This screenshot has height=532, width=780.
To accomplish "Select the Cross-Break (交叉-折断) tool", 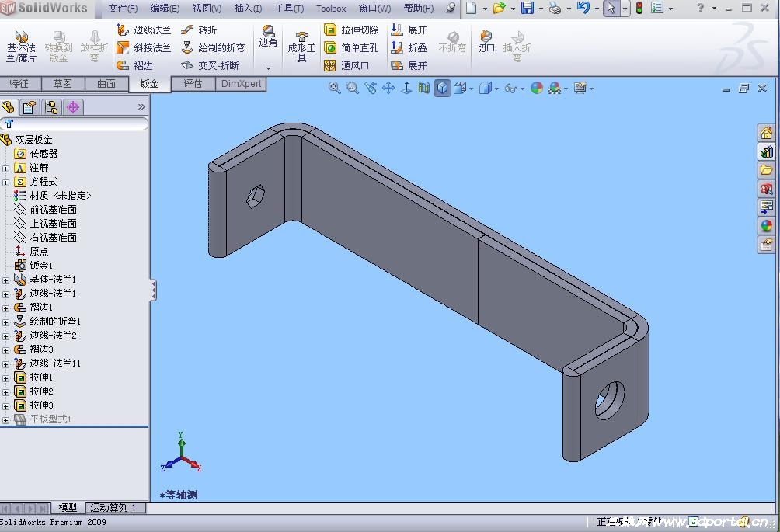I will click(x=210, y=65).
